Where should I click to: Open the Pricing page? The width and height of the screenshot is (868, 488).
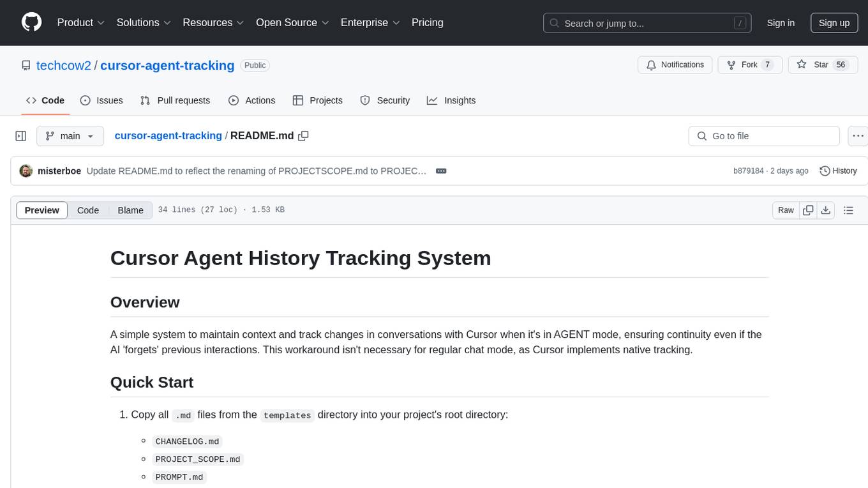428,22
